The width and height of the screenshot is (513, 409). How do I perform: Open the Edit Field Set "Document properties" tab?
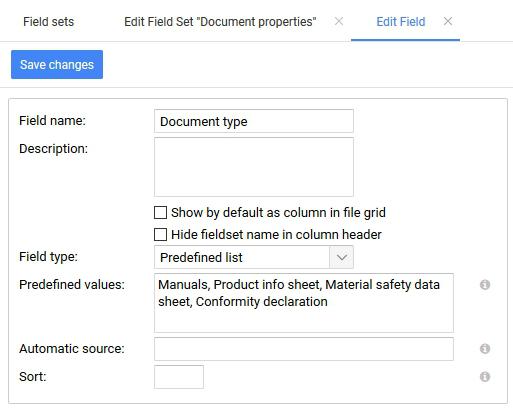pos(220,22)
